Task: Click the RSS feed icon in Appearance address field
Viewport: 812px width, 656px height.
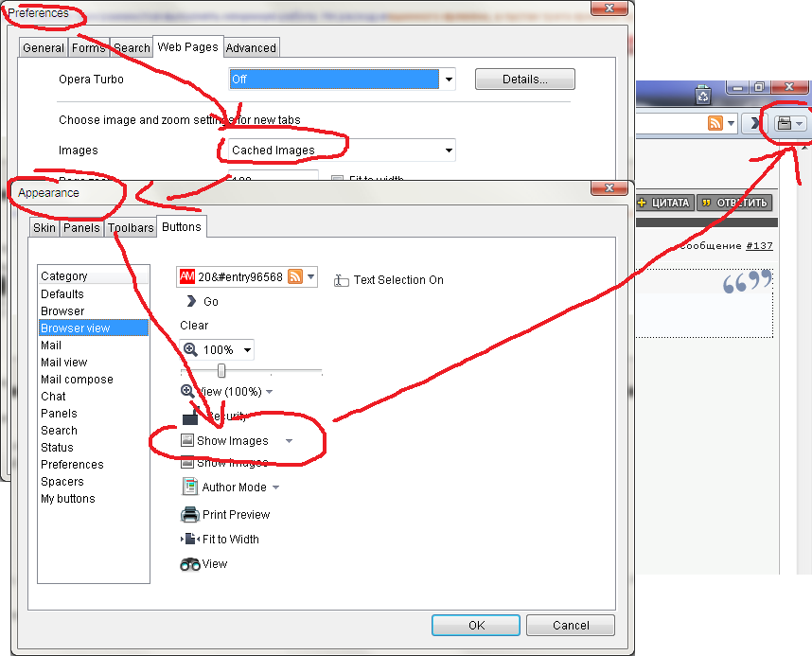Action: click(295, 276)
